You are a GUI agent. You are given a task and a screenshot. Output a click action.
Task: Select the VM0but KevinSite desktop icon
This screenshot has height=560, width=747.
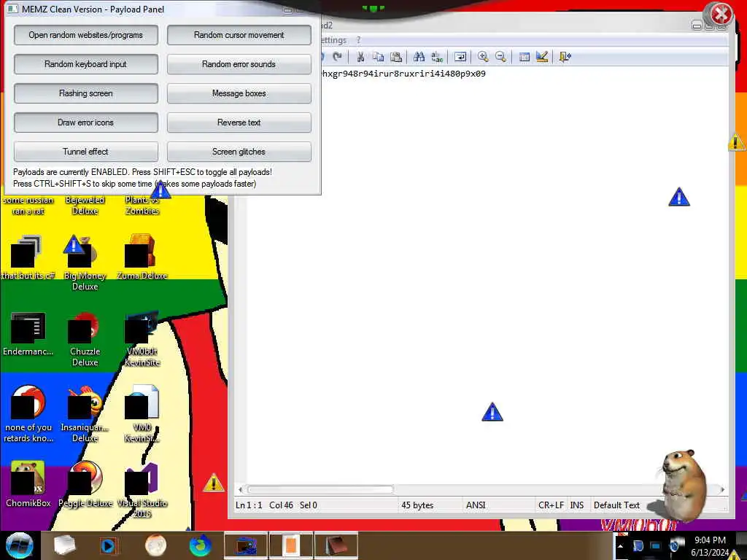coord(142,338)
